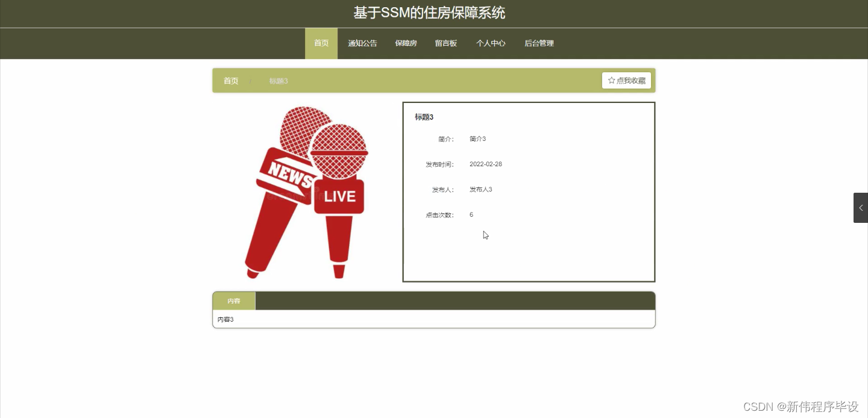Select the 内容 tab
The image size is (868, 418).
[x=234, y=301]
